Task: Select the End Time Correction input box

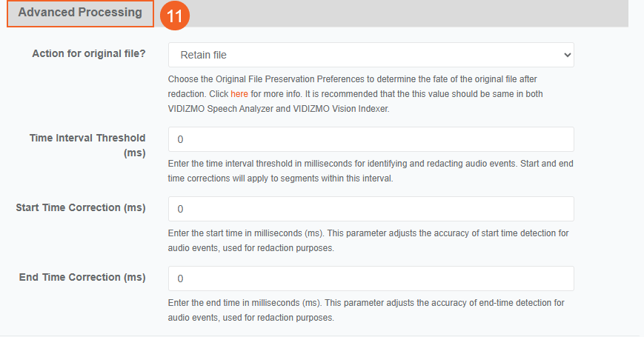Action: point(371,278)
